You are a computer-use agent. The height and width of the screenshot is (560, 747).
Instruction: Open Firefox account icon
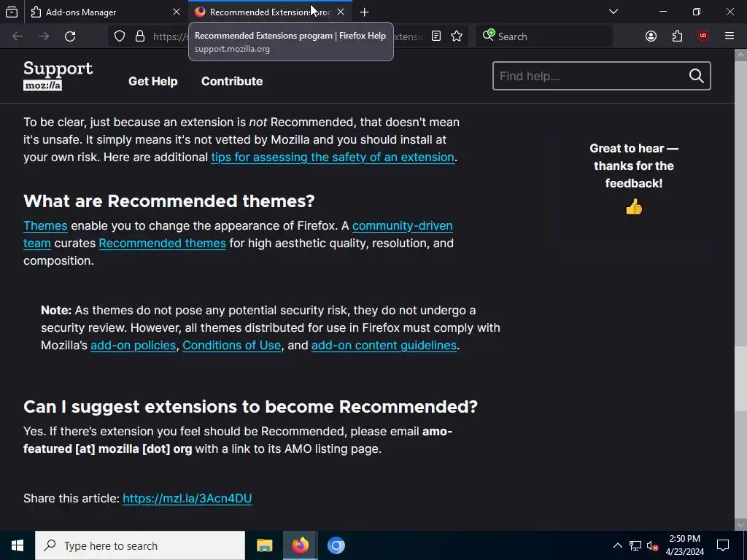pos(651,36)
